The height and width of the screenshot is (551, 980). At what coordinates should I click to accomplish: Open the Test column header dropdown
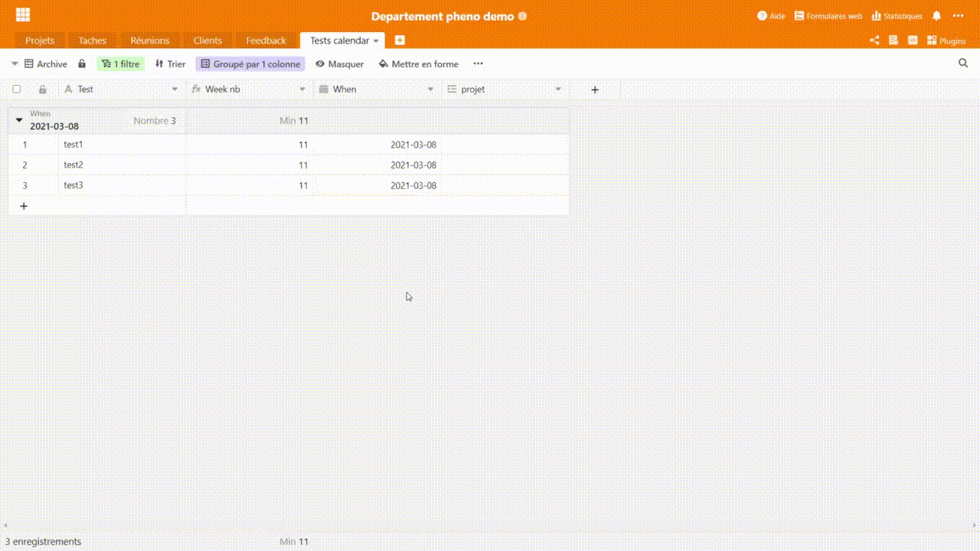point(175,90)
